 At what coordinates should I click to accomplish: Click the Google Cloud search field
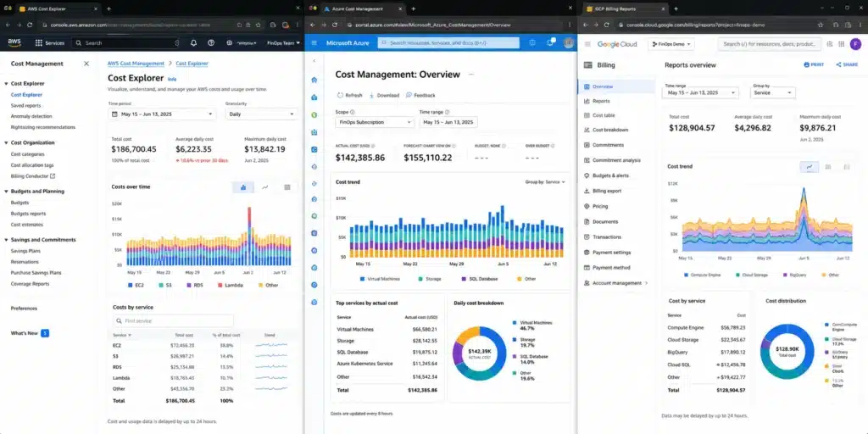pyautogui.click(x=769, y=44)
